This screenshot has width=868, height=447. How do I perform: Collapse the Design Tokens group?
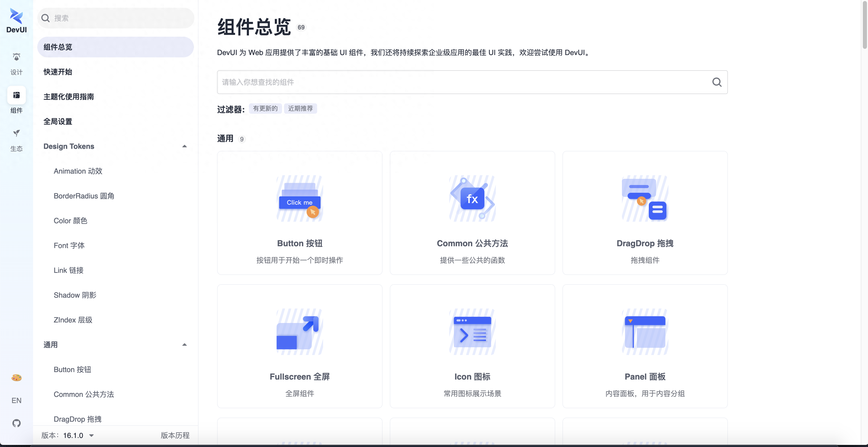184,146
